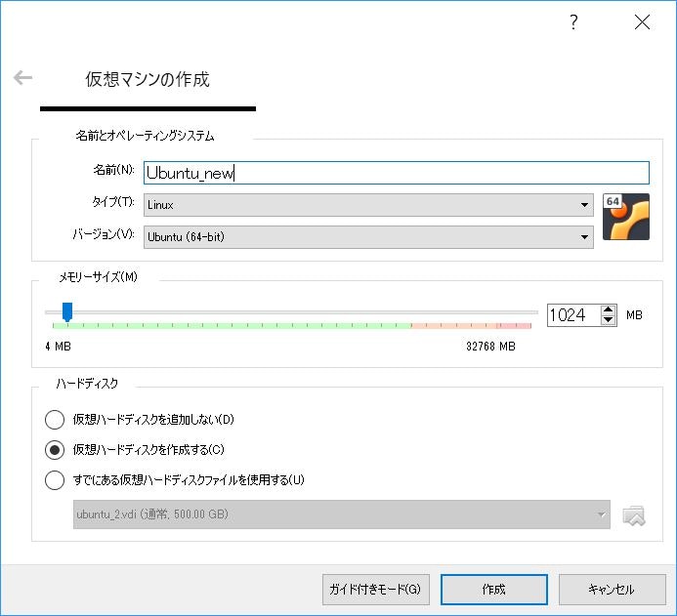
Task: Click the タイプ(T) label
Action: click(113, 201)
